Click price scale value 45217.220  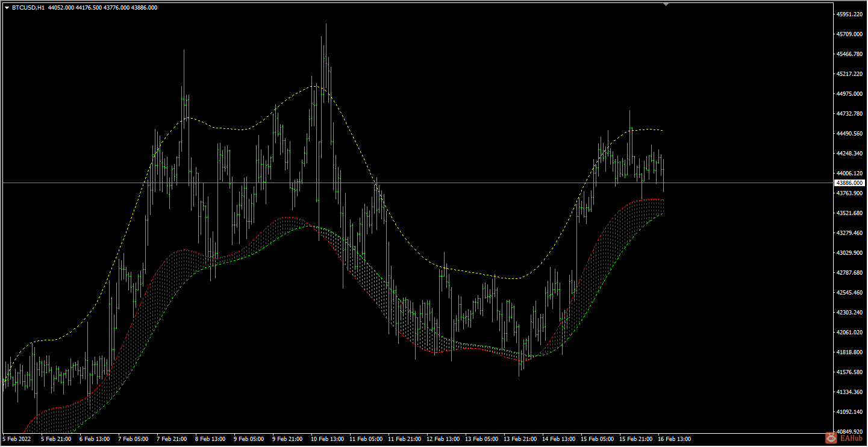849,73
